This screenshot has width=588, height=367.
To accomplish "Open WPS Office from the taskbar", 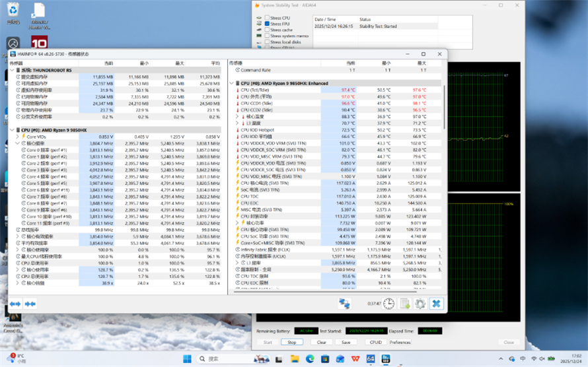I will pos(355,358).
